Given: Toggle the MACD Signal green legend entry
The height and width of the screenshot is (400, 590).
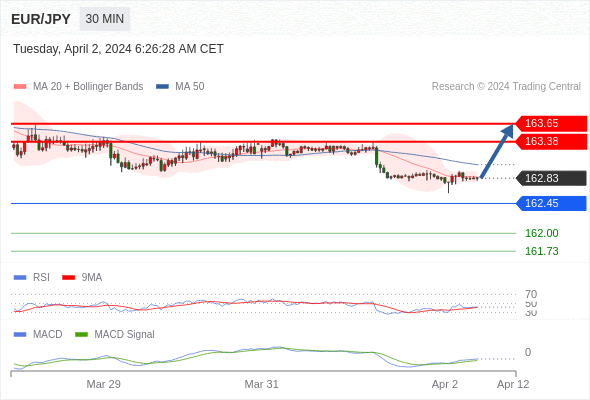Looking at the screenshot, I should pos(115,334).
